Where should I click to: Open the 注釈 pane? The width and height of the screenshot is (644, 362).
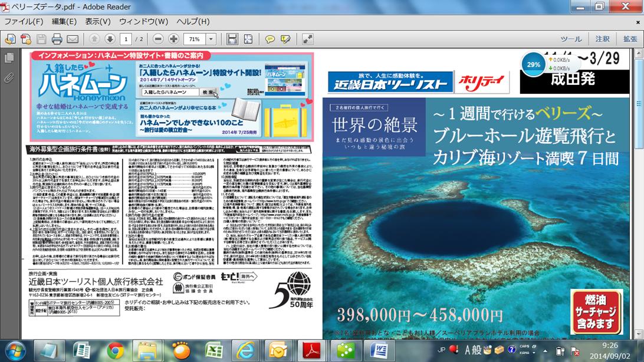pos(603,39)
